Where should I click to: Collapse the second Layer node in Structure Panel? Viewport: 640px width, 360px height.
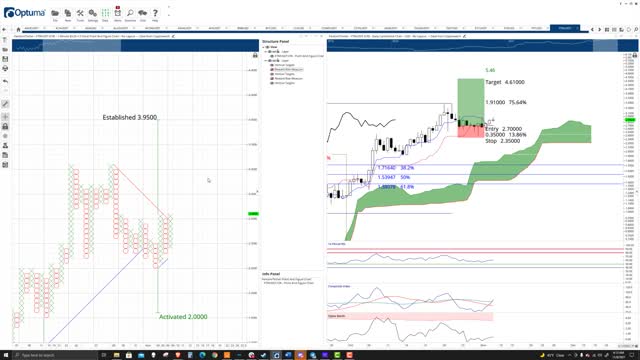(x=266, y=60)
